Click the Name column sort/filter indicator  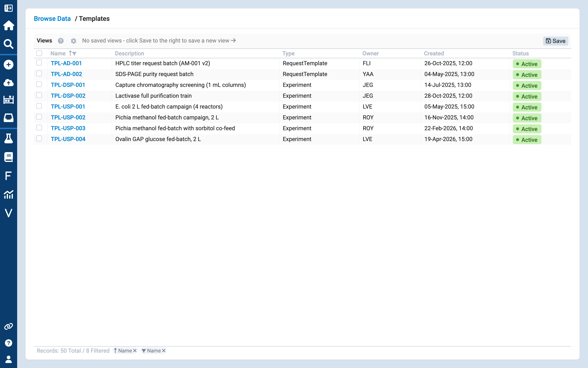(73, 53)
